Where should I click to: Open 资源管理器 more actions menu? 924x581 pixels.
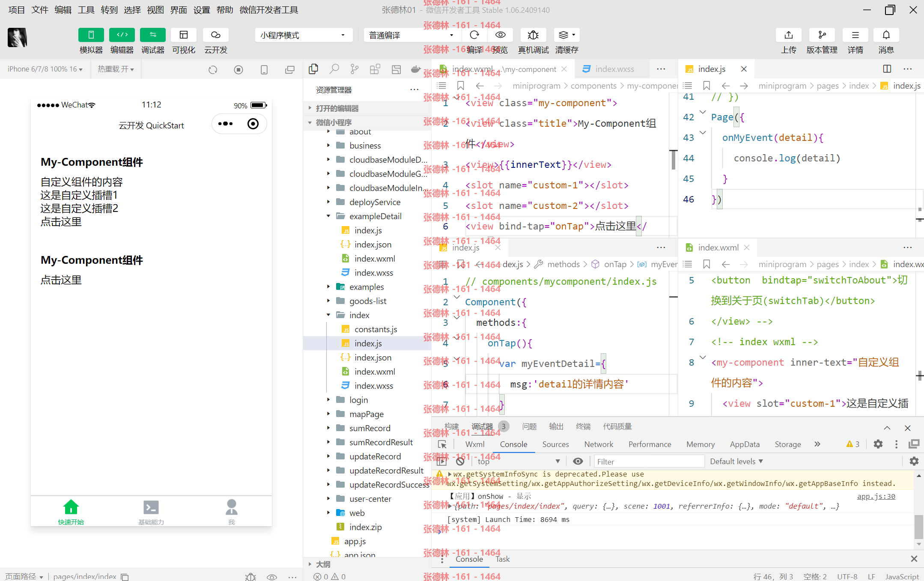coord(414,89)
